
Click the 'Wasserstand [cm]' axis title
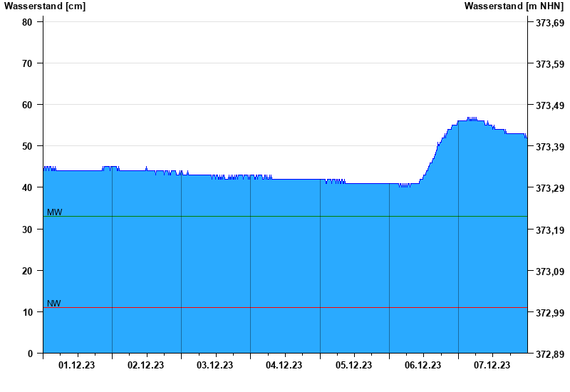[x=45, y=6]
